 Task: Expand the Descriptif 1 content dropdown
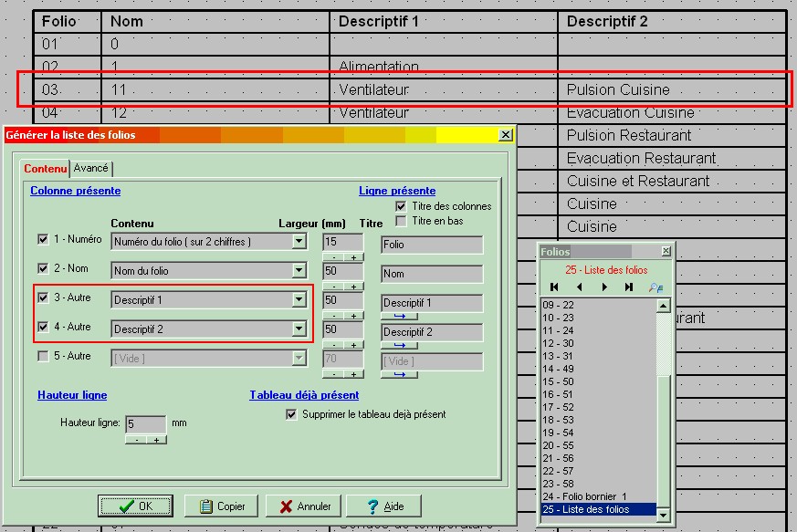[299, 300]
